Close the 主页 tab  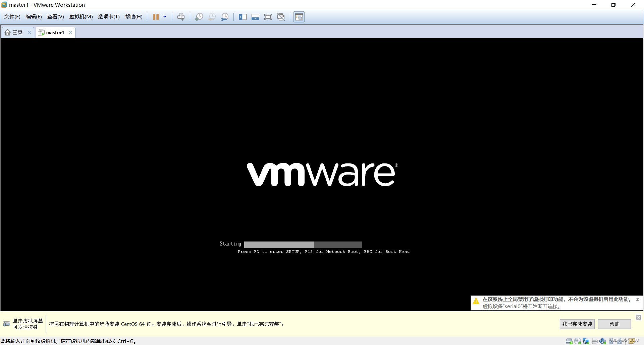pos(29,32)
